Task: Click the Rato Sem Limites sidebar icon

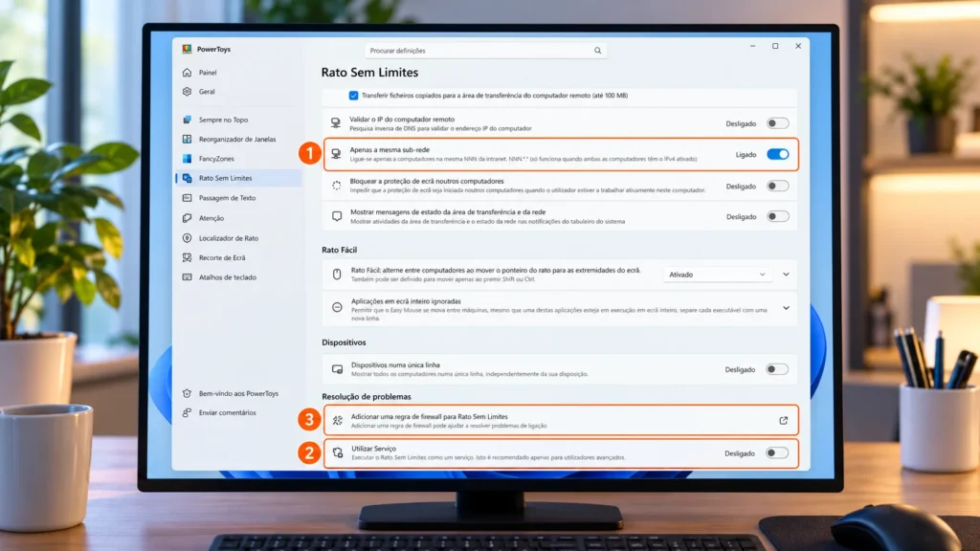Action: pos(187,178)
